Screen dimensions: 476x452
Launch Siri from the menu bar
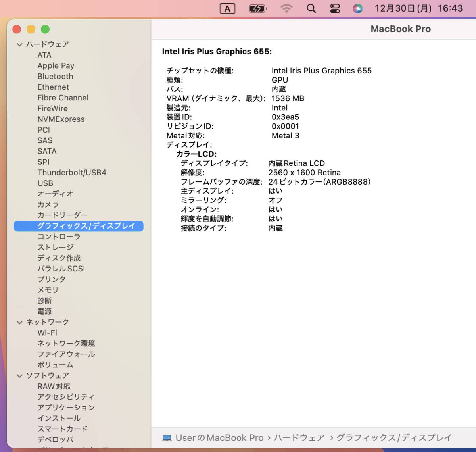click(x=358, y=8)
